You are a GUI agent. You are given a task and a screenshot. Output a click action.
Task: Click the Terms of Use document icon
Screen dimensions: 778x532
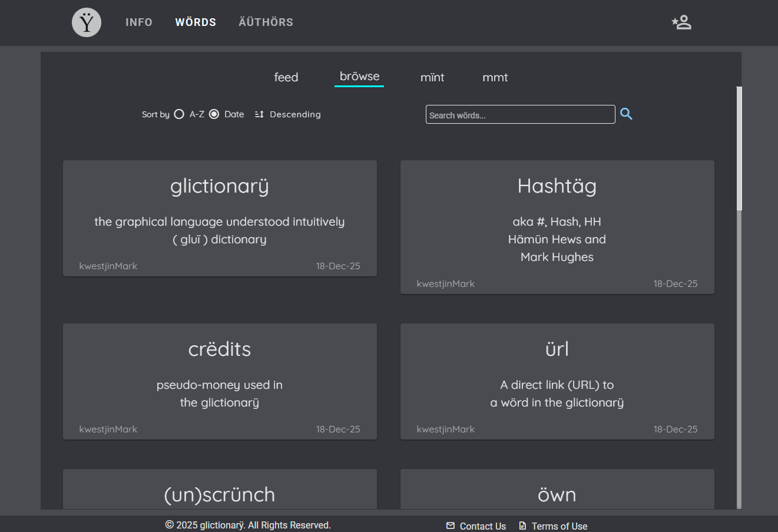click(x=522, y=526)
